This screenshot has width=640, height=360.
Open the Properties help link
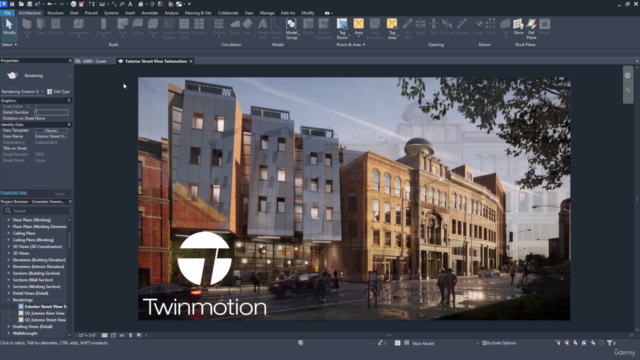[13, 193]
